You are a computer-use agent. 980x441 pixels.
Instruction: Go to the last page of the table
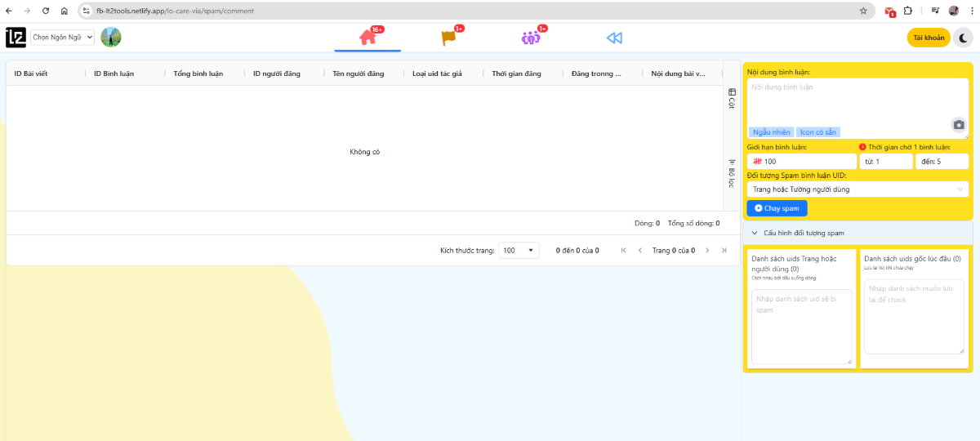pos(724,251)
